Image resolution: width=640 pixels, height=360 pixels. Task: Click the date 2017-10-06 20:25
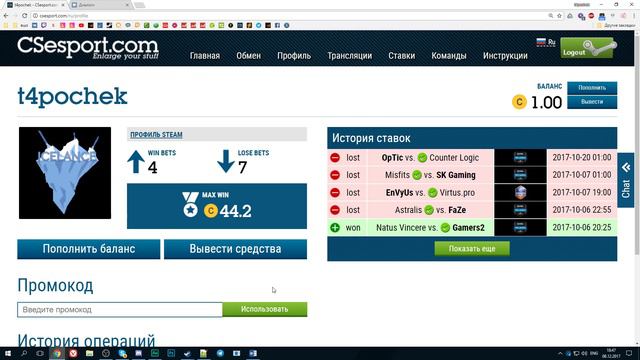pos(582,228)
